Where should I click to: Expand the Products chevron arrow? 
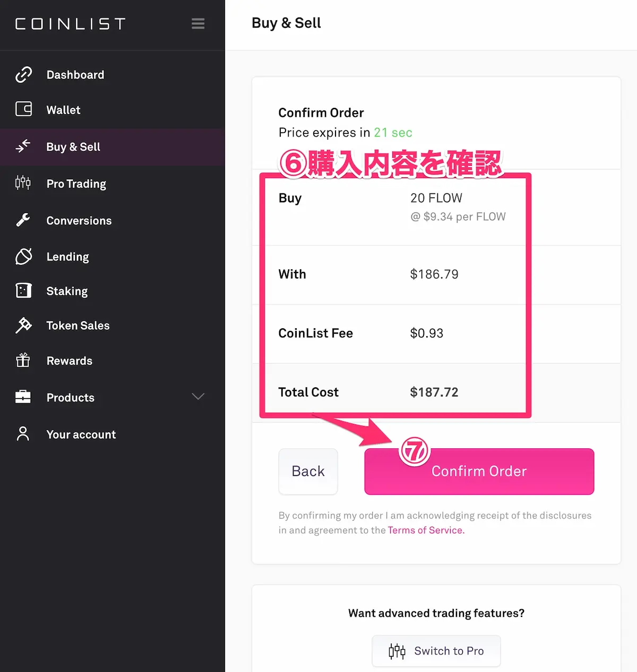pos(198,397)
